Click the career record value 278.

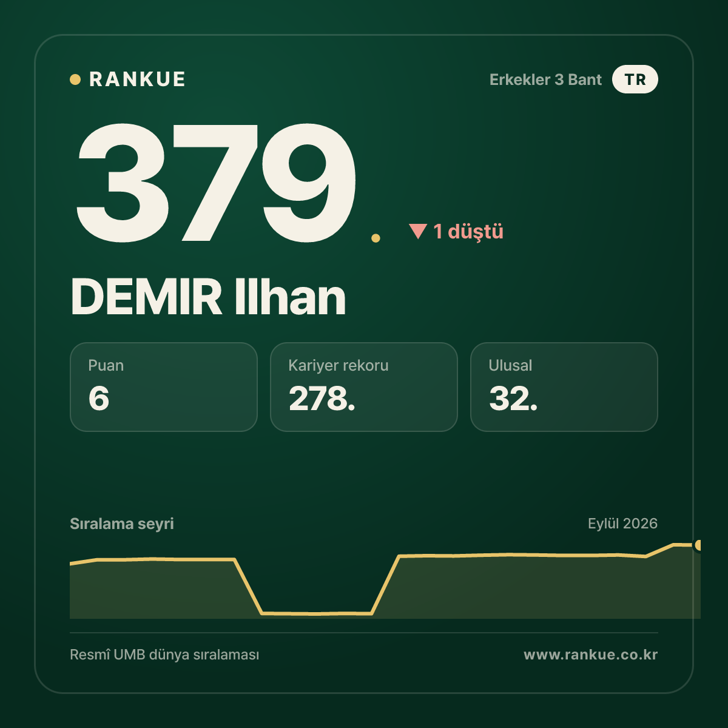(x=322, y=399)
